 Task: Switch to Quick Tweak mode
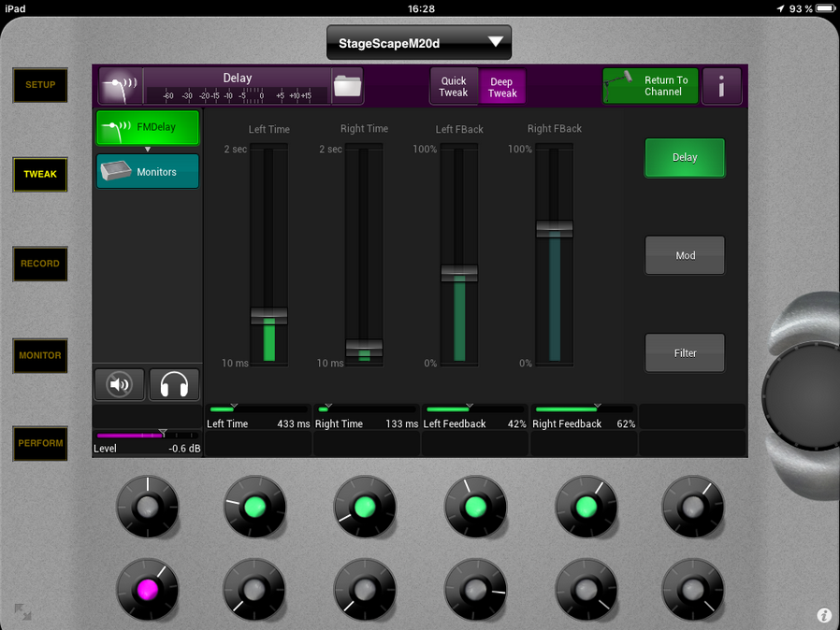tap(454, 87)
